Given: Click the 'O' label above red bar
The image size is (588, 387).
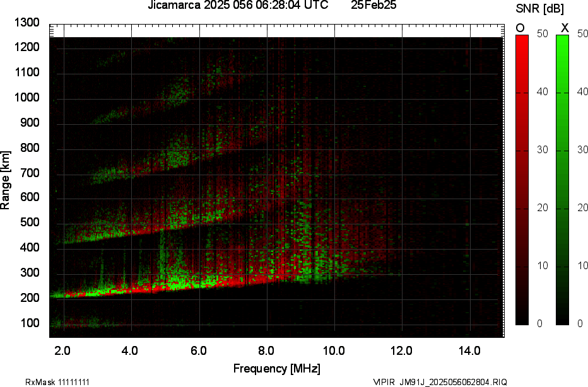Looking at the screenshot, I should [x=520, y=28].
